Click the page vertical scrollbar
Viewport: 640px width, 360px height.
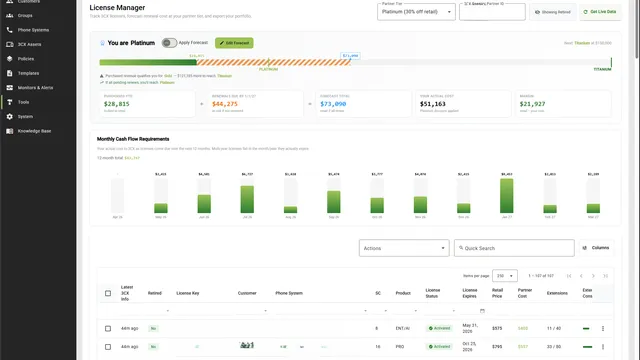pos(637,29)
